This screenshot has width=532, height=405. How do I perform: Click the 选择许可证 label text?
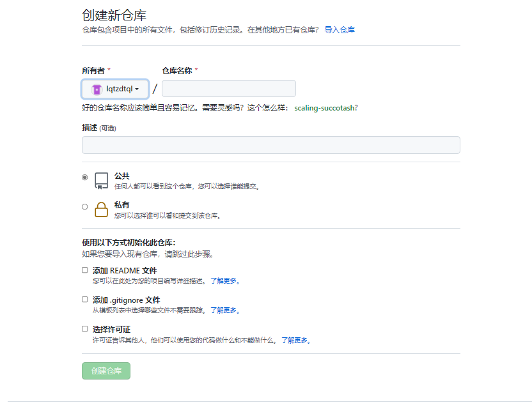[112, 330]
